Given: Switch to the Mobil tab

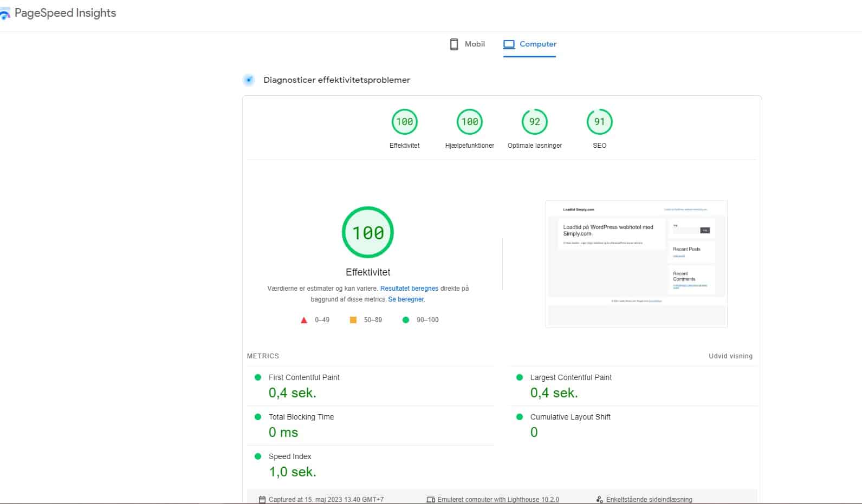Looking at the screenshot, I should (x=468, y=44).
